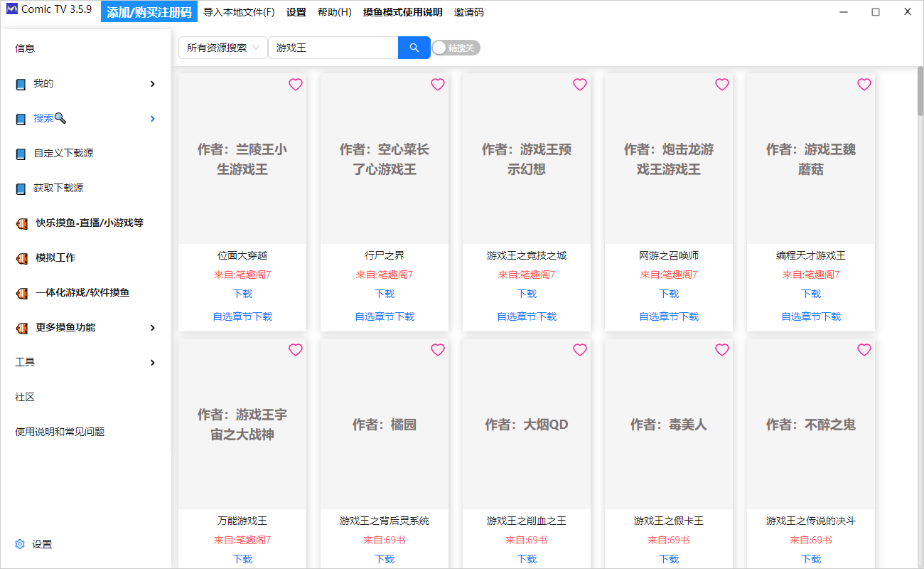The image size is (924, 569).
Task: Expand the 搜索 sidebar submenu arrow
Action: [x=152, y=119]
